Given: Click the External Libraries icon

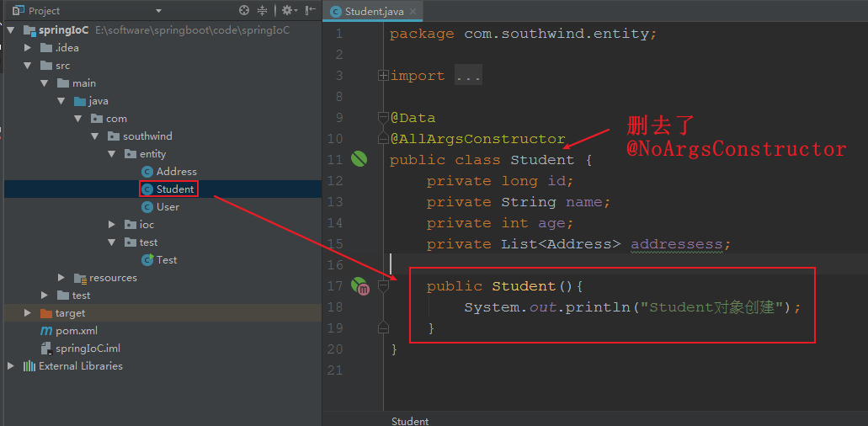Looking at the screenshot, I should click(x=29, y=366).
